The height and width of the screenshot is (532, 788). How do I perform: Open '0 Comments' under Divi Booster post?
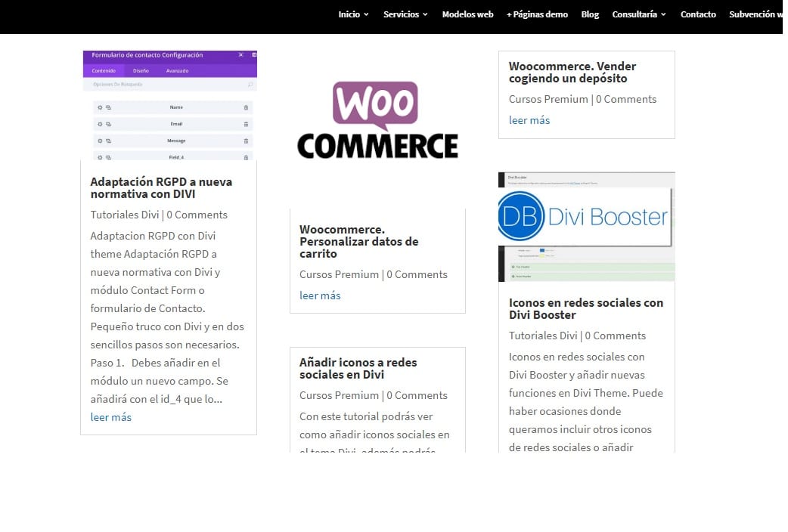[615, 336]
